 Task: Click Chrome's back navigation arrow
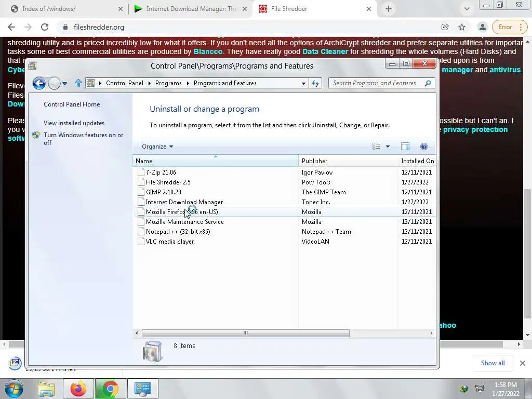pos(11,27)
